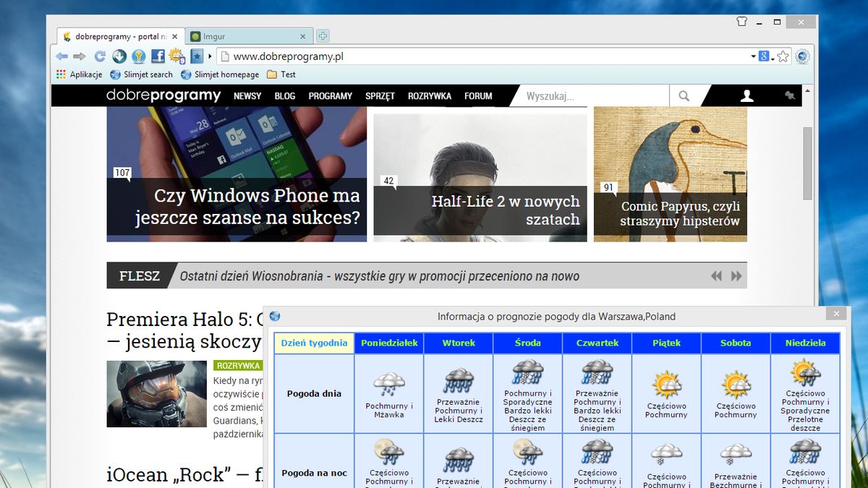Close the dobreprogramy tab

point(174,36)
